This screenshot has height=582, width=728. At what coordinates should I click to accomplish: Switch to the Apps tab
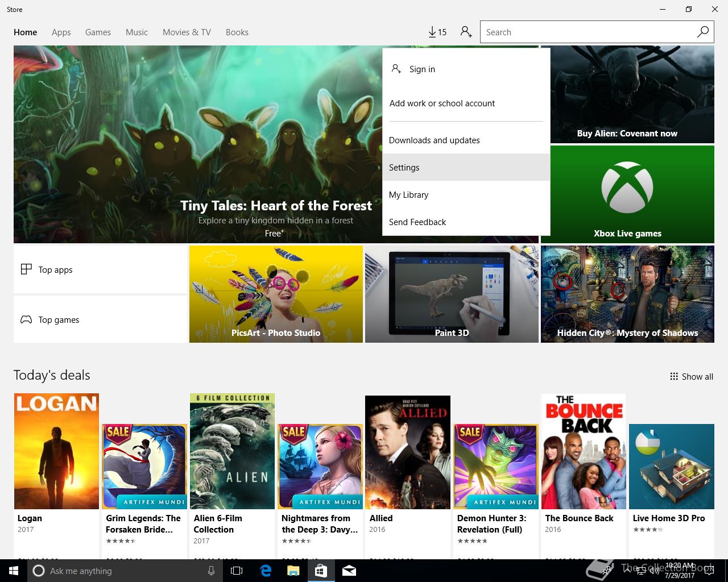61,32
